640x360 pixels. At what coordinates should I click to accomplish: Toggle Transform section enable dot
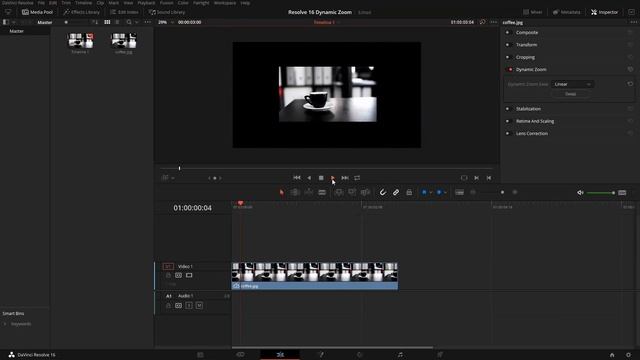pos(507,44)
